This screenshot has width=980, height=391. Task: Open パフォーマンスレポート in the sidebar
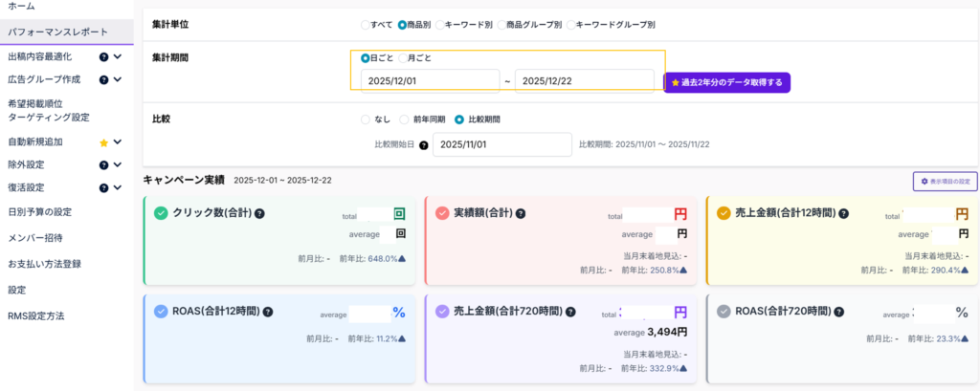57,32
